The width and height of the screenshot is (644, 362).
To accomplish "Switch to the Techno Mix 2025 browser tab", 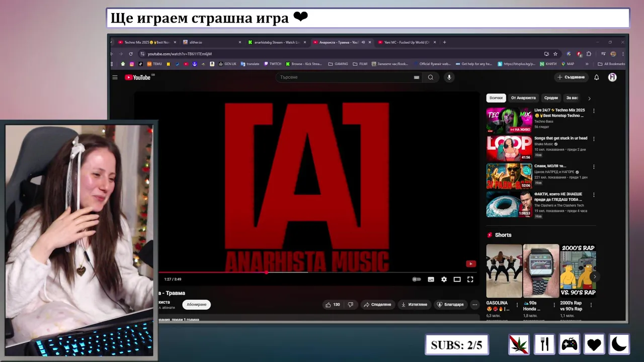I will point(146,42).
